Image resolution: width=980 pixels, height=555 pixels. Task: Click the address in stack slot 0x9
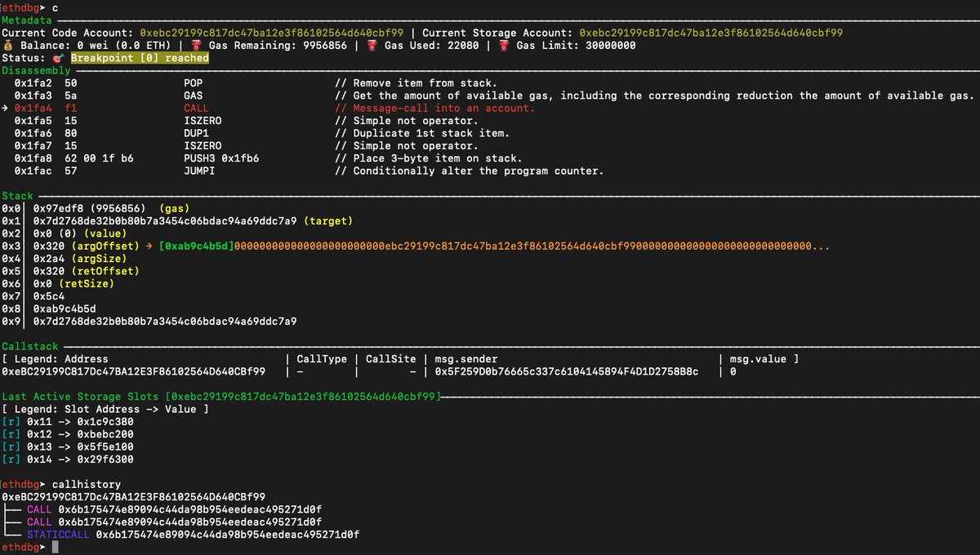165,322
